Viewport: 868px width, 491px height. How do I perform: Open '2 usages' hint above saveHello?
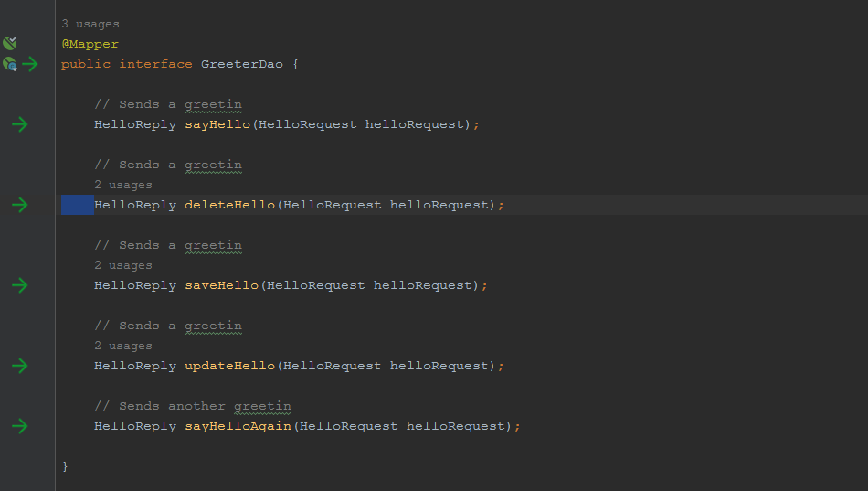coord(123,265)
